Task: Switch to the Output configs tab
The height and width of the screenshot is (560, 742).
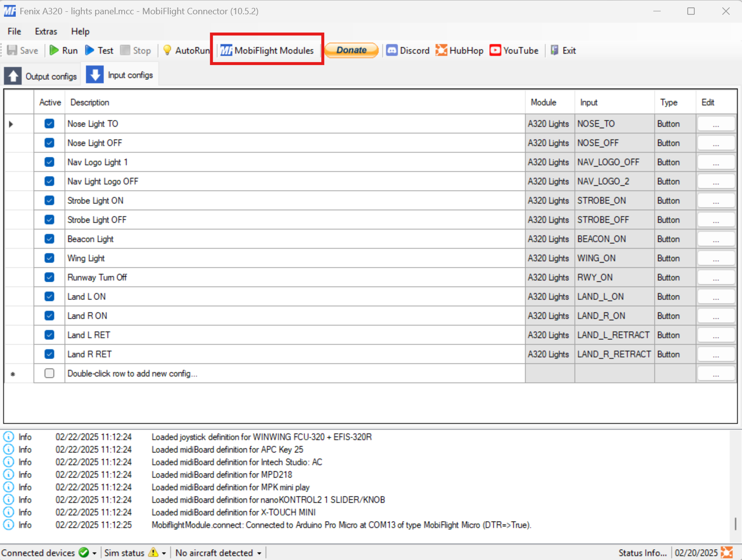Action: click(x=41, y=76)
